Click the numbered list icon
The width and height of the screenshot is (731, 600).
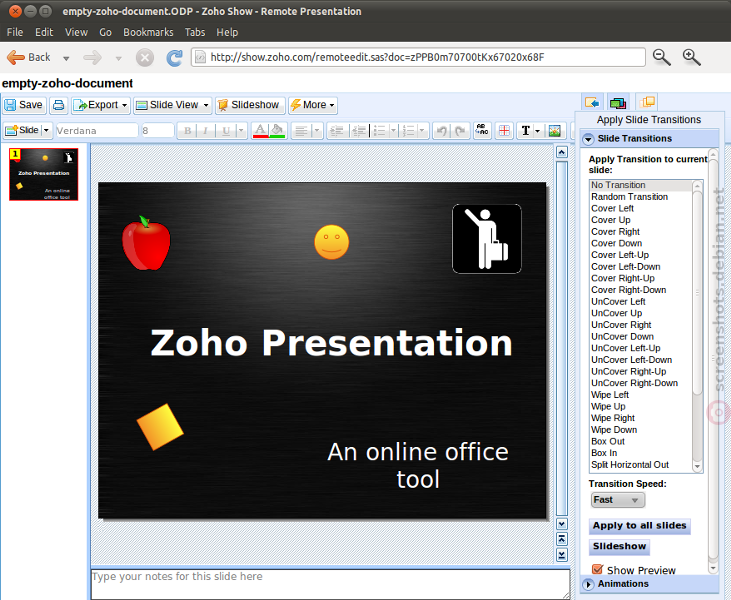[409, 131]
